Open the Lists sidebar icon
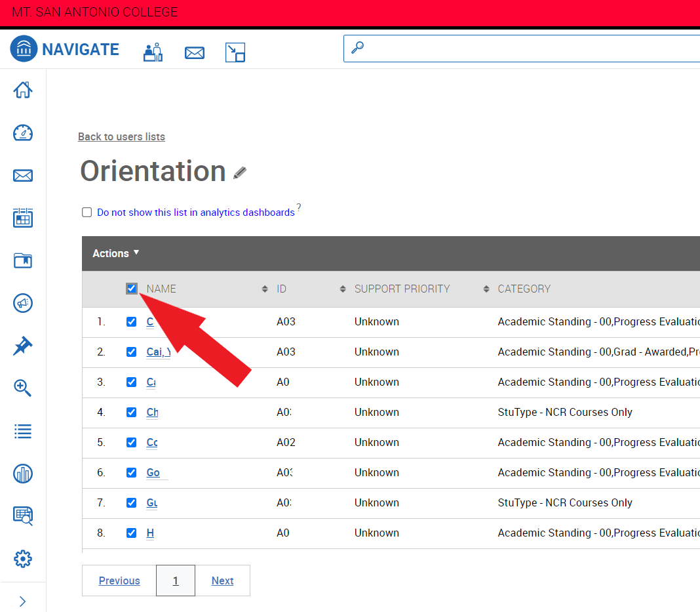 pyautogui.click(x=23, y=431)
